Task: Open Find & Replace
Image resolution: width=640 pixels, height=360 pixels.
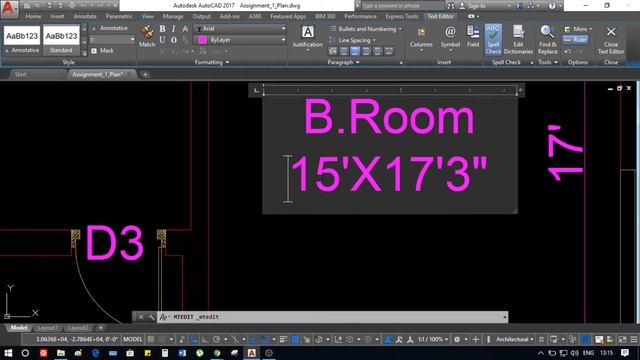Action: point(547,39)
